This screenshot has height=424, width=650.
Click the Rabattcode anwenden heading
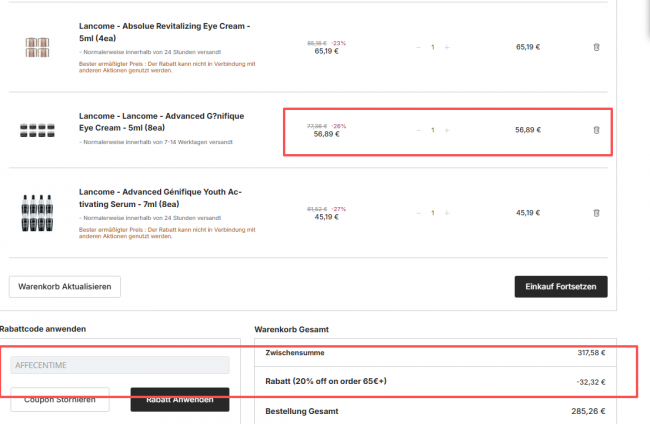(x=43, y=329)
